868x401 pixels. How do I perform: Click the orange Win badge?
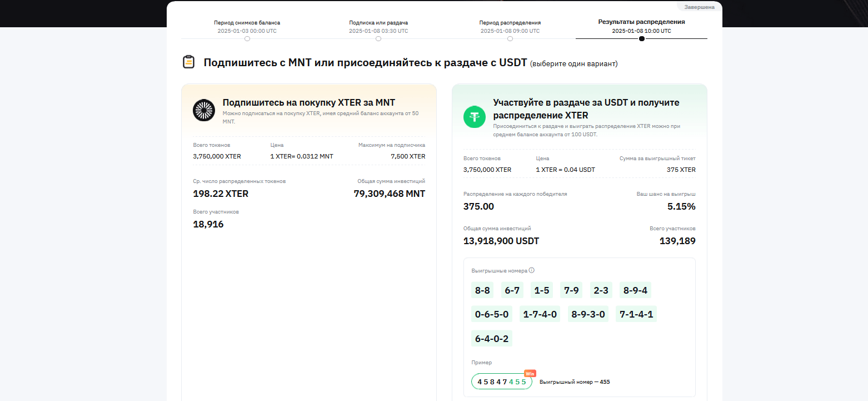[530, 373]
